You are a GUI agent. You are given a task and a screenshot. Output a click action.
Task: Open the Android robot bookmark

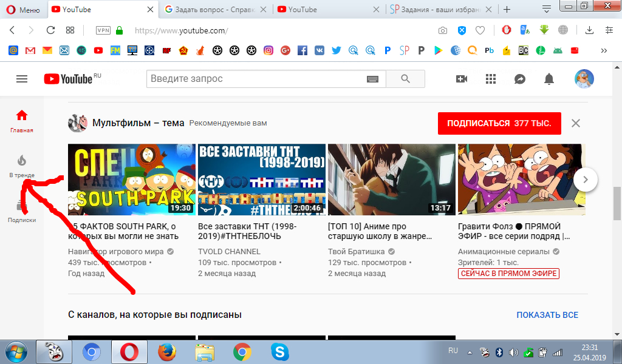[x=558, y=50]
